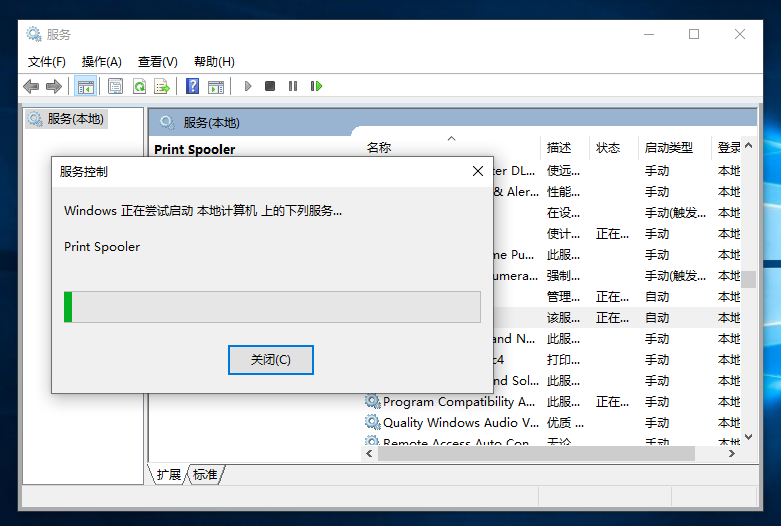Screen dimensions: 781x526
Task: Click 正在... status in the Program Compatibility row
Action: point(612,402)
